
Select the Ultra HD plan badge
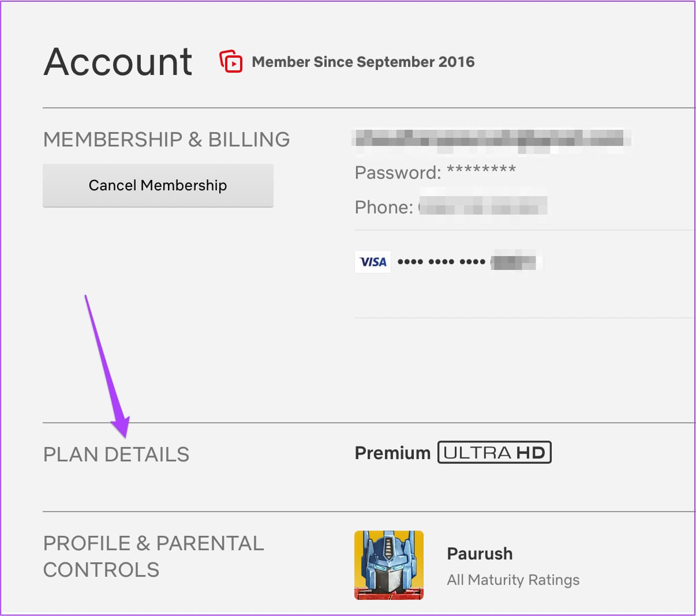[495, 453]
